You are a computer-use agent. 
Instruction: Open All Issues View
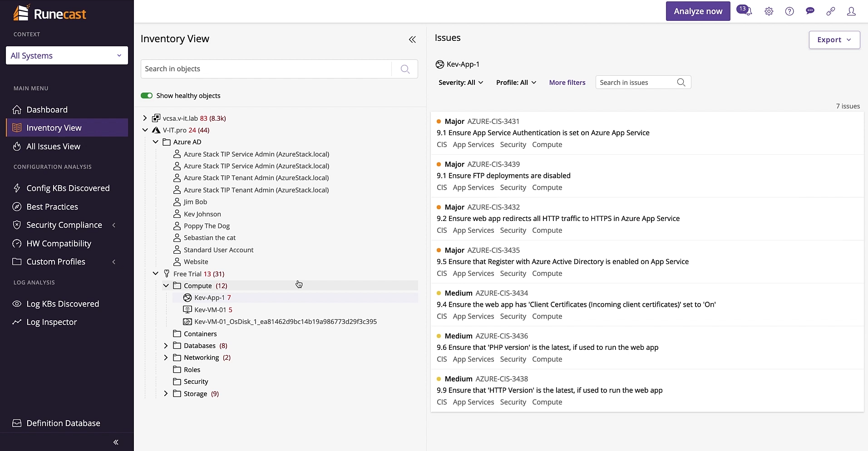tap(67, 147)
